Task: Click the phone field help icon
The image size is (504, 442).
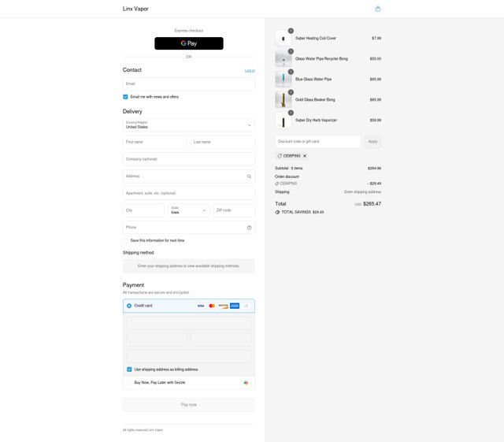Action: click(x=249, y=228)
